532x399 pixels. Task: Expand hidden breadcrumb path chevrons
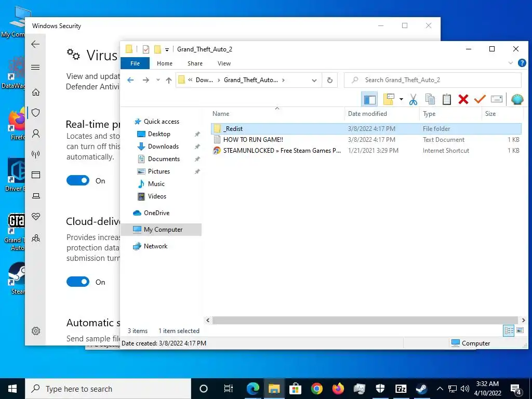(190, 80)
